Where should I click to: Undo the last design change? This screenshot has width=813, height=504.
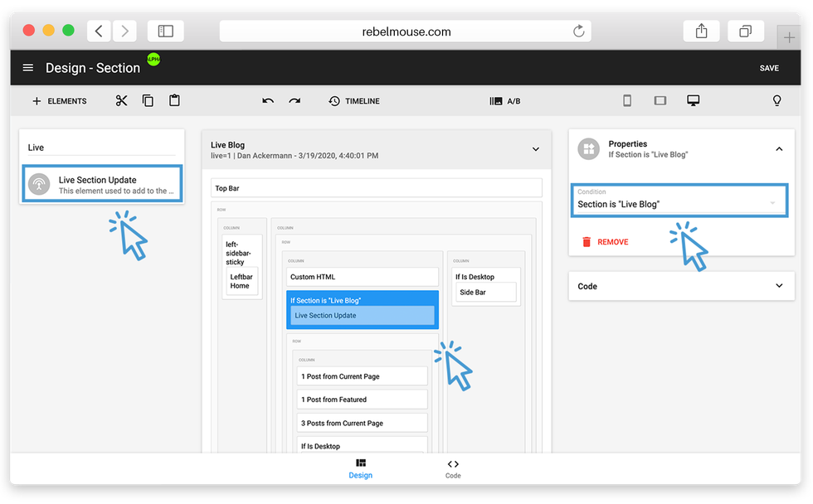tap(268, 101)
